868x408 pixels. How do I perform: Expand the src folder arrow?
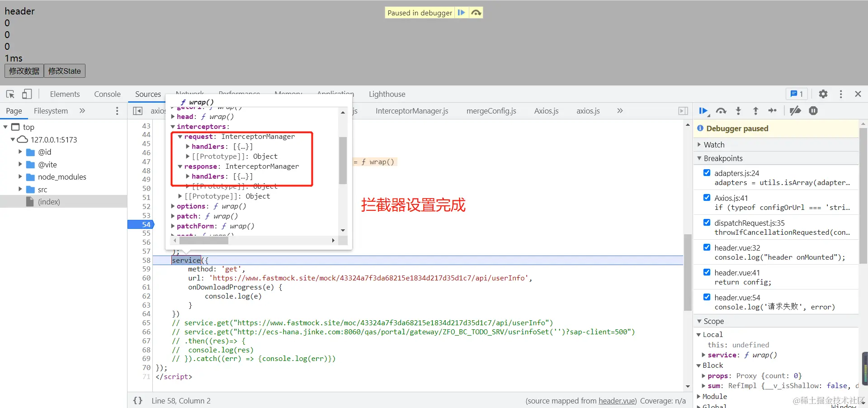(x=20, y=189)
